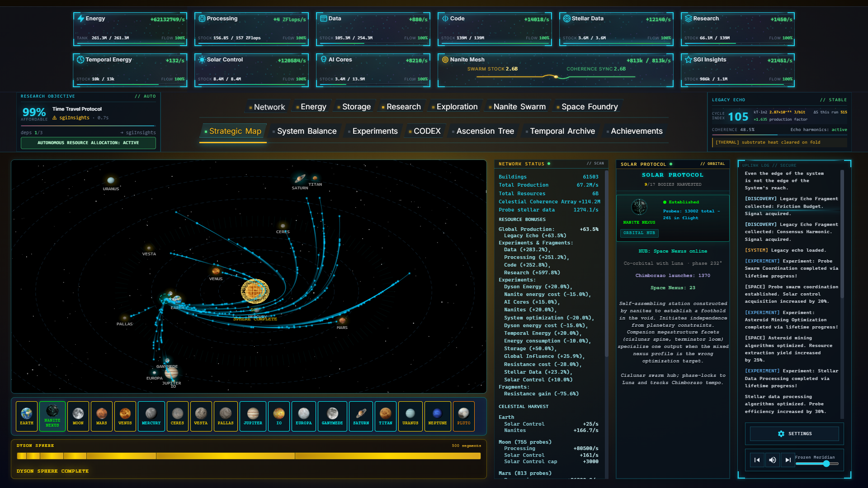Skip to next music track
Screen dimensions: 868x488
788,460
